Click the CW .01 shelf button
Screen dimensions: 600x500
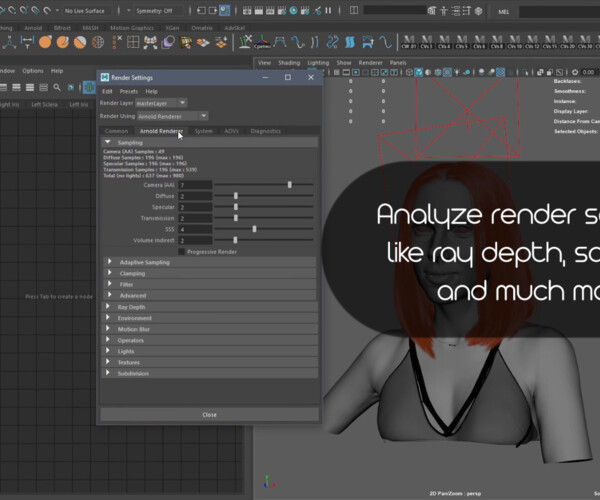tap(409, 42)
